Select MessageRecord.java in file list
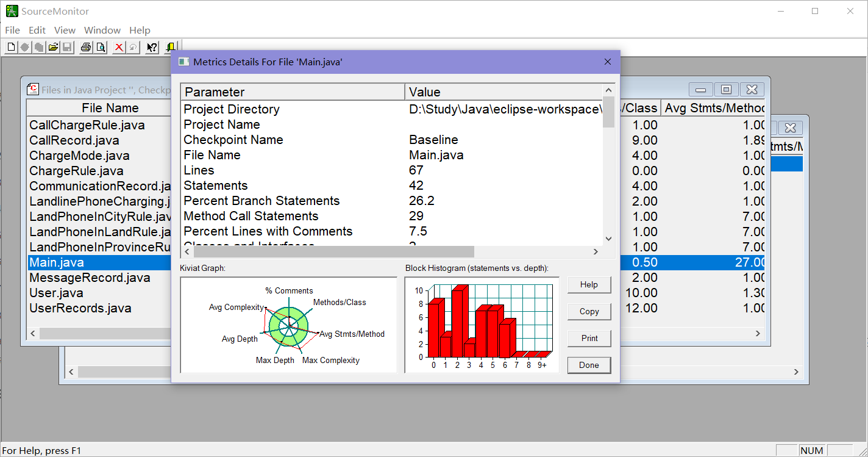Viewport: 868px width, 457px height. click(90, 278)
